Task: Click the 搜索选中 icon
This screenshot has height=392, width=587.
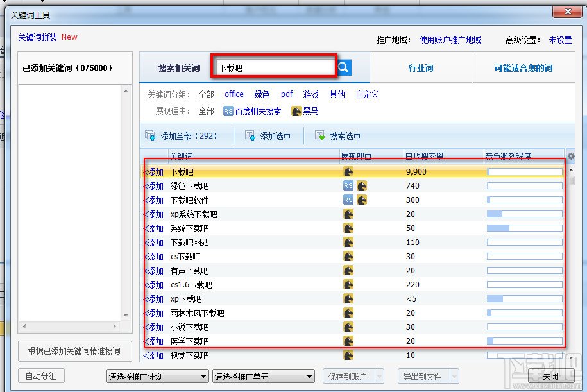Action: 319,135
